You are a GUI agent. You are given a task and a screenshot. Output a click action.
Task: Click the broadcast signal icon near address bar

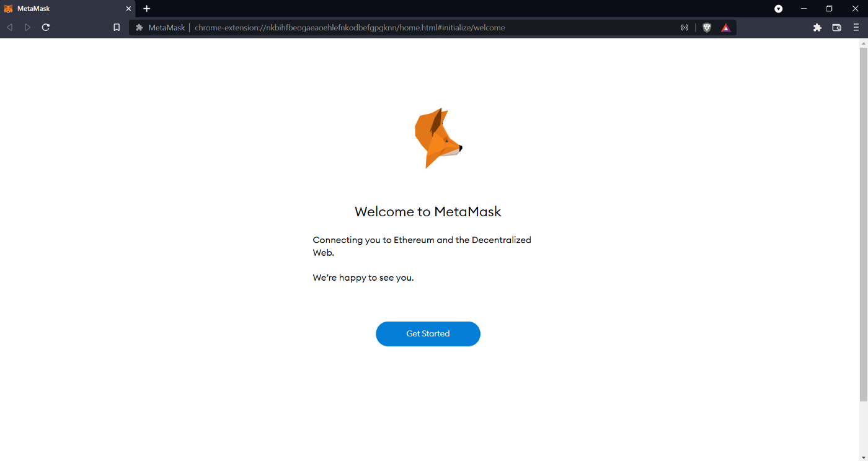pyautogui.click(x=684, y=27)
